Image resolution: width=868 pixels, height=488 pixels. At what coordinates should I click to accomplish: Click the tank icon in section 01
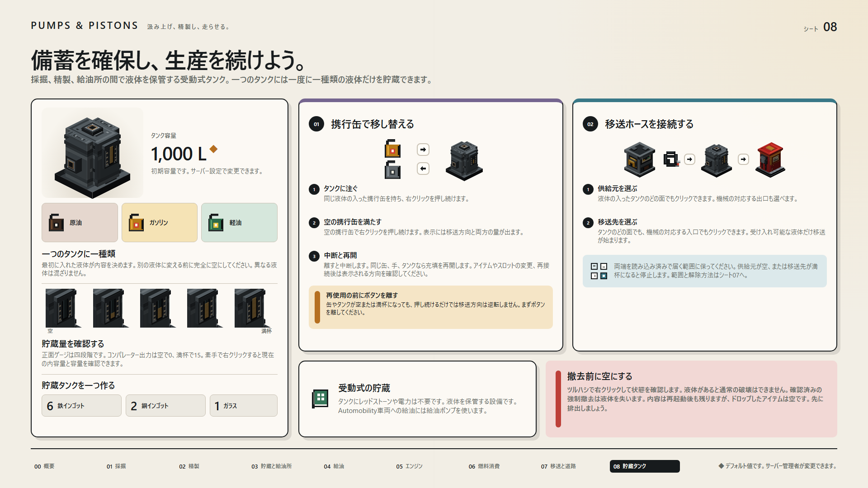pyautogui.click(x=464, y=161)
